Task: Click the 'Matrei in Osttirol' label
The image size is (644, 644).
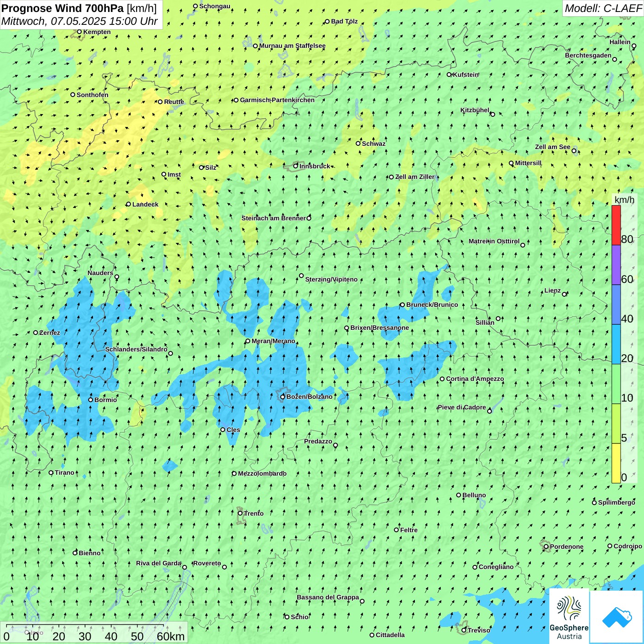Action: 494,241
